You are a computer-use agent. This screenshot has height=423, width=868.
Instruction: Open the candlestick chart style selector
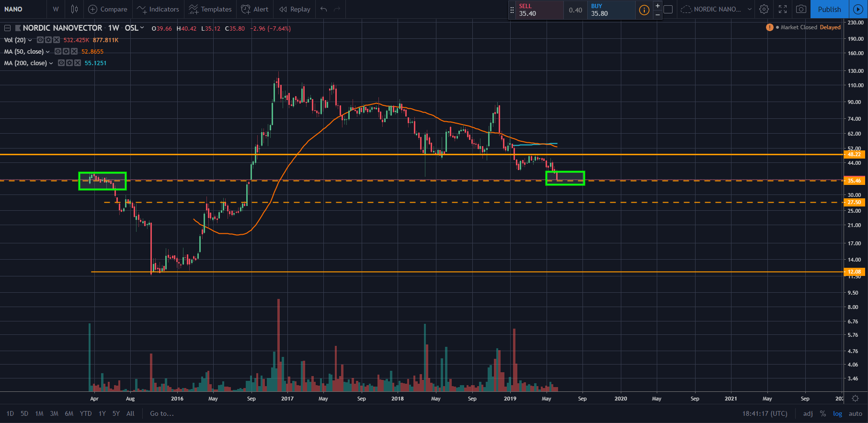pos(74,9)
